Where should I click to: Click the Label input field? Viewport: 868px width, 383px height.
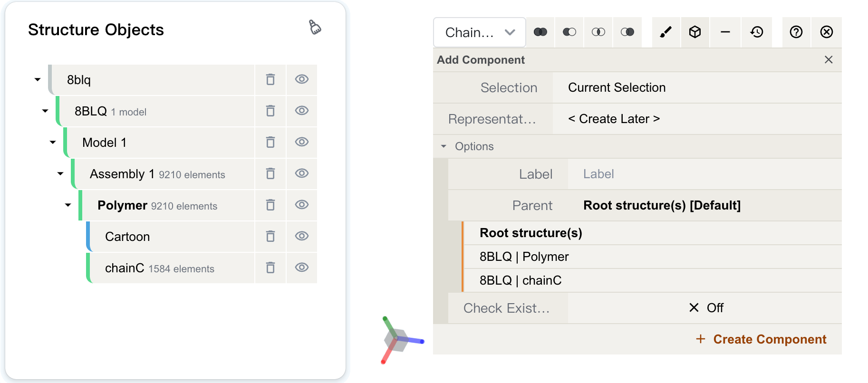point(705,174)
